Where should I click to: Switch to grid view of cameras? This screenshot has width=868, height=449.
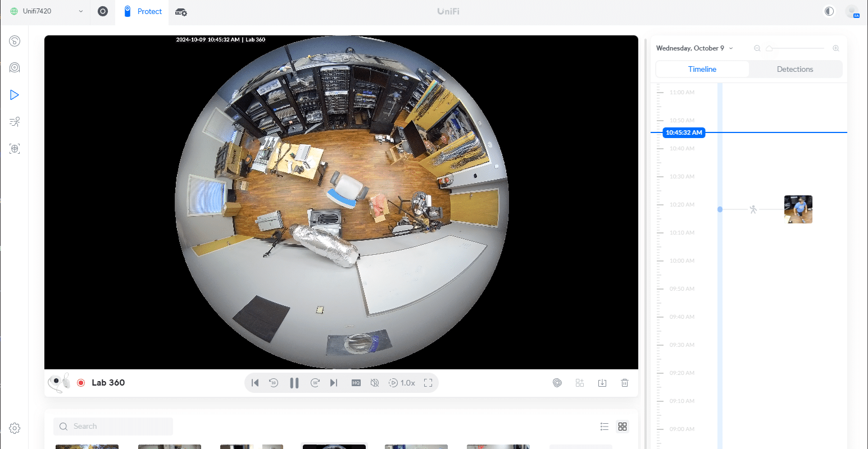622,427
